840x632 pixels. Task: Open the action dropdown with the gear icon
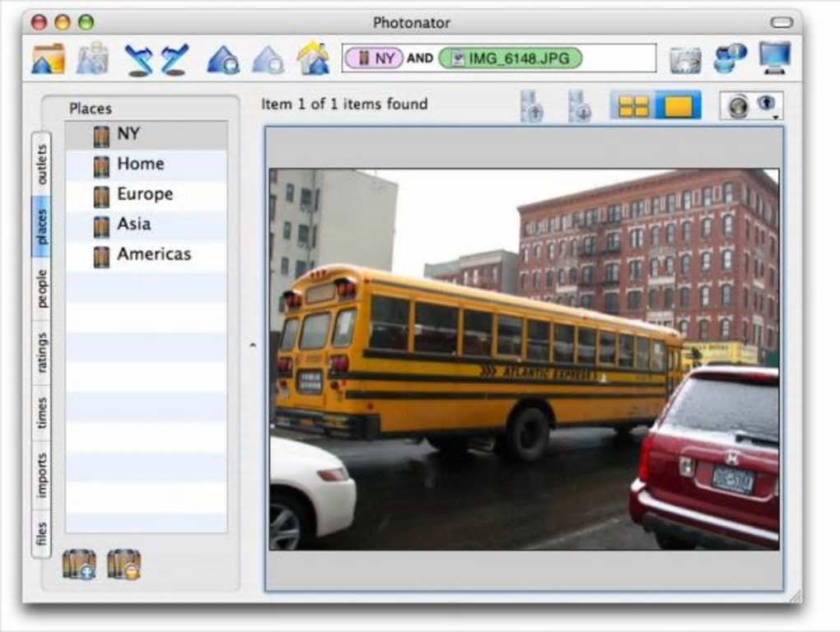[x=751, y=105]
